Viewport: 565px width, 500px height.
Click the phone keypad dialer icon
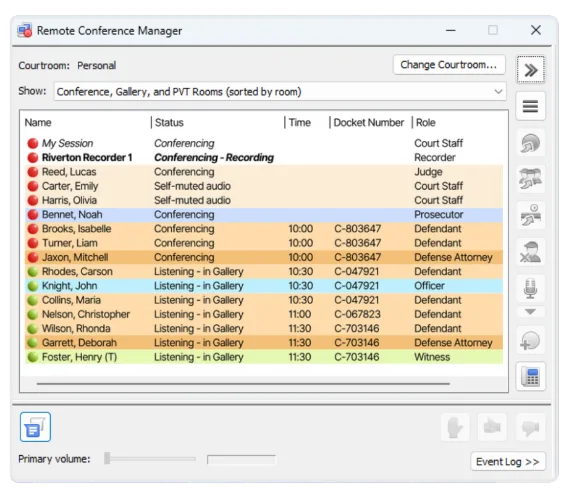(530, 377)
